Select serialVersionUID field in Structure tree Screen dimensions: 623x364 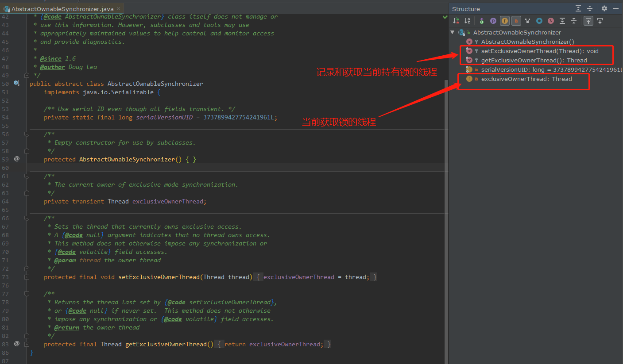coord(552,69)
